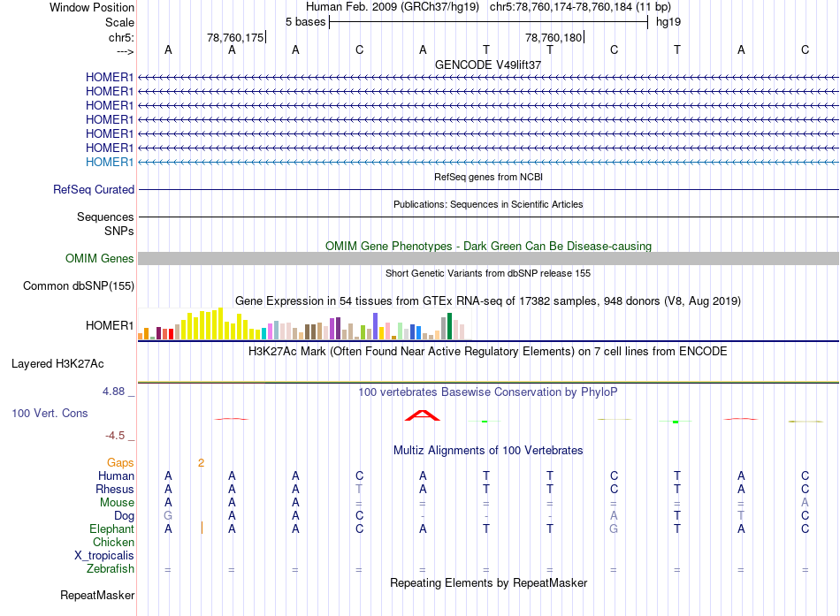Click the dark green bar in GTEx chart
Image resolution: width=840 pixels, height=616 pixels.
(449, 326)
